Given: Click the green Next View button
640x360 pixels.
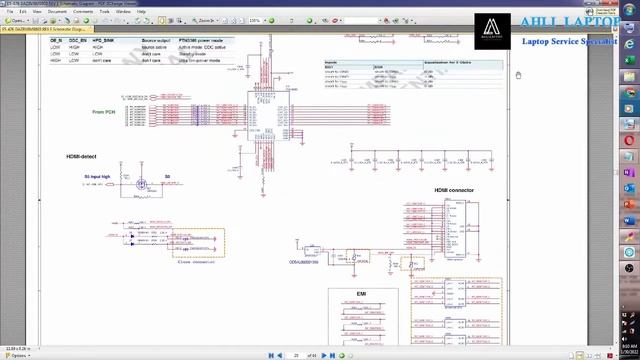Looking at the screenshot, I should pyautogui.click(x=342, y=356).
